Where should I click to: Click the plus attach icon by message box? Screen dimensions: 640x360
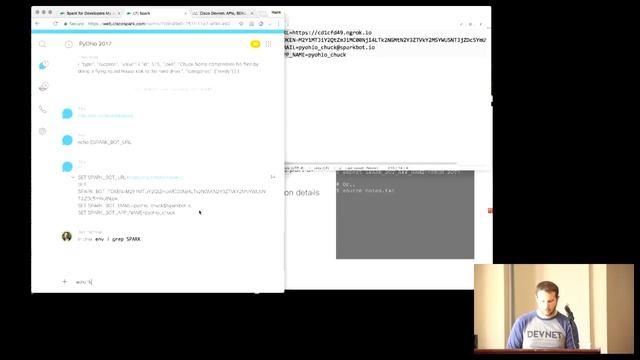pyautogui.click(x=64, y=281)
